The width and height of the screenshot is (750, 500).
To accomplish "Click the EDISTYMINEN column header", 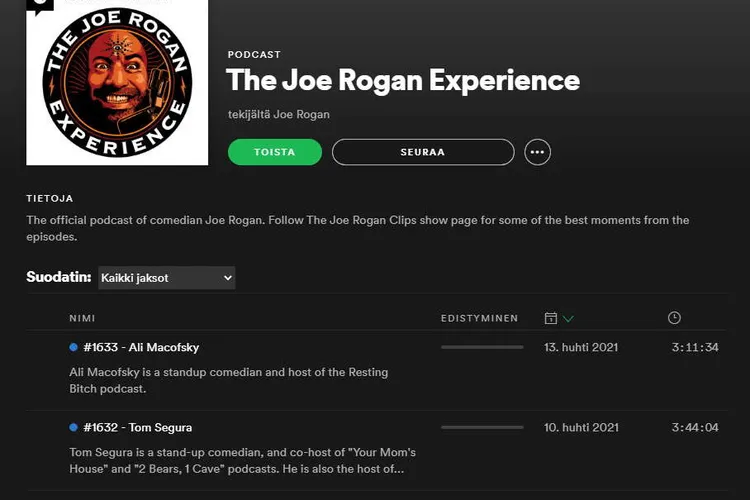I will (x=479, y=318).
